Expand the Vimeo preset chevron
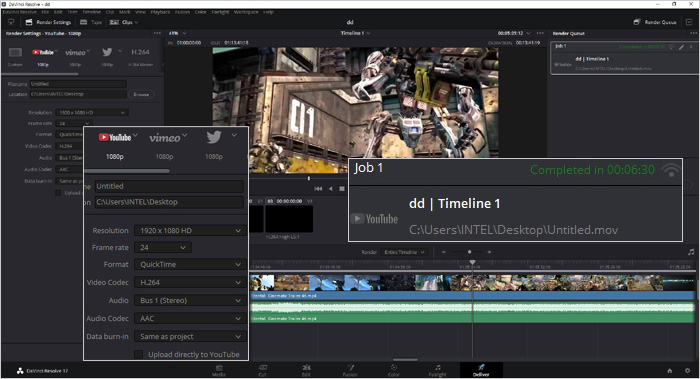This screenshot has width=700, height=379. click(x=88, y=51)
